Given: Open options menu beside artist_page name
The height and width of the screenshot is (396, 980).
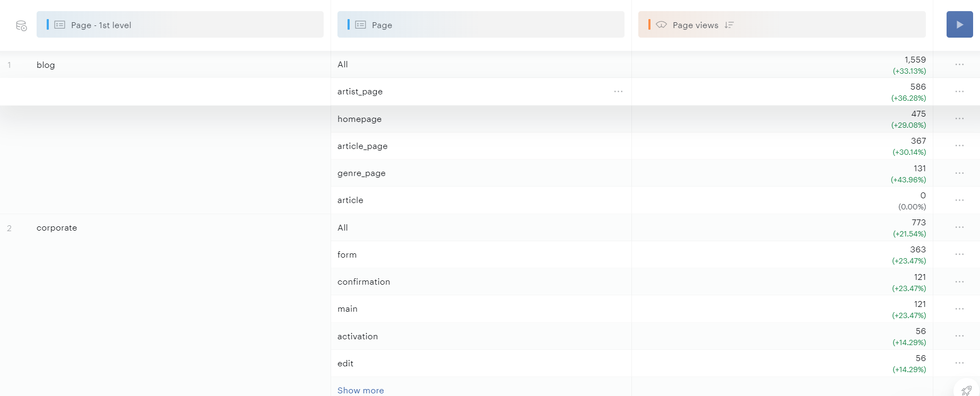Looking at the screenshot, I should (x=618, y=92).
